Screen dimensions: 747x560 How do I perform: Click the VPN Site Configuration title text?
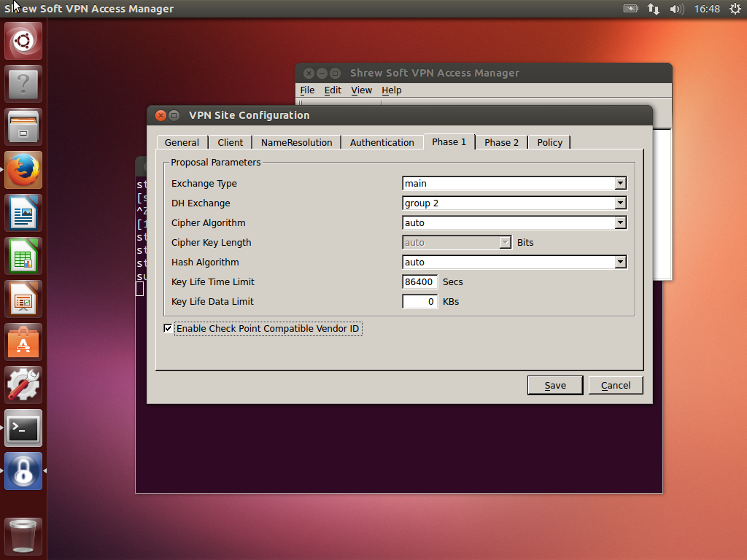click(249, 115)
